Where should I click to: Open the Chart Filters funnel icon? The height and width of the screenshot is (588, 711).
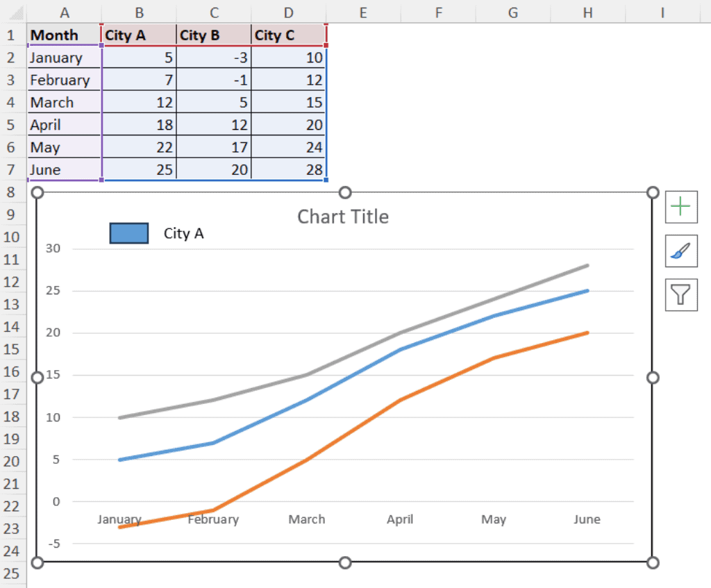(680, 294)
